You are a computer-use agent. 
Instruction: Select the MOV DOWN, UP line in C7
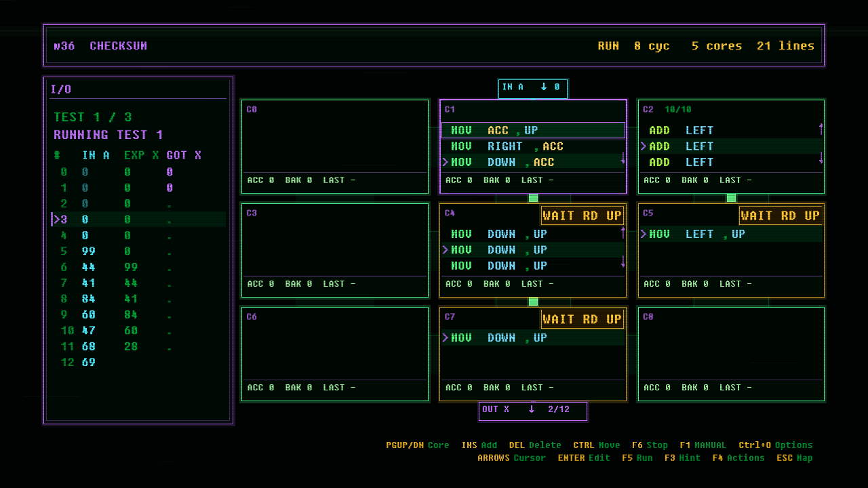click(x=533, y=338)
